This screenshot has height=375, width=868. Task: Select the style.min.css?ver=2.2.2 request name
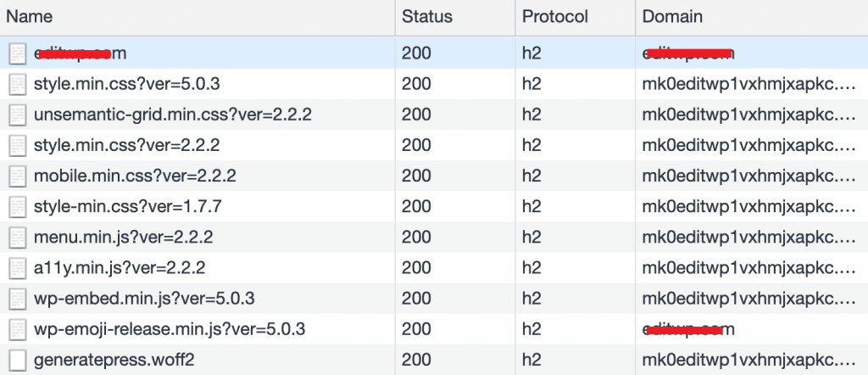point(127,145)
